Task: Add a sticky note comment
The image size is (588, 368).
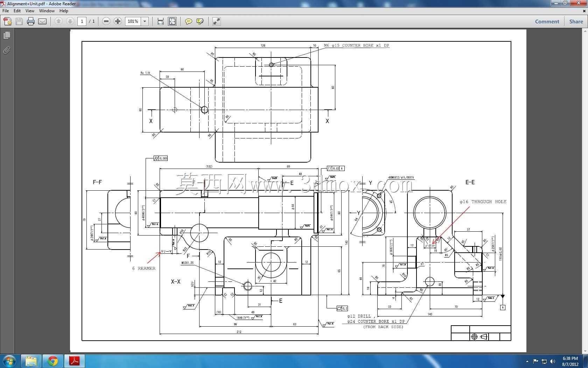Action: tap(189, 21)
